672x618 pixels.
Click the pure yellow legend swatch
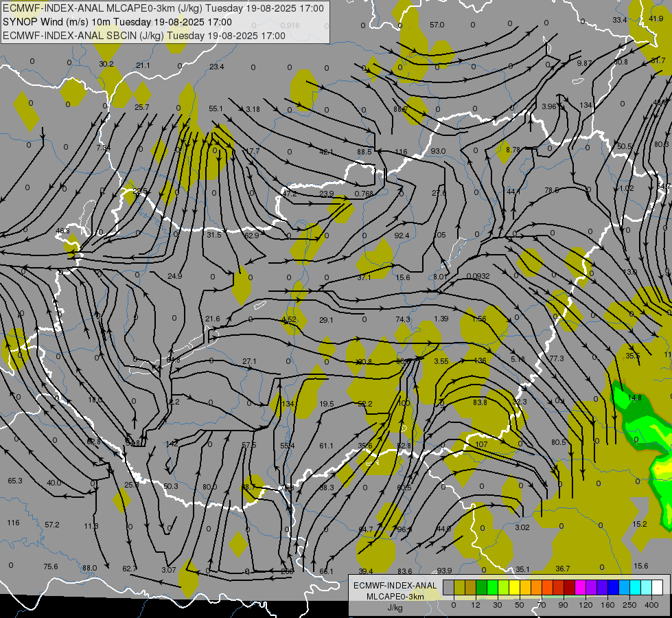[514, 587]
